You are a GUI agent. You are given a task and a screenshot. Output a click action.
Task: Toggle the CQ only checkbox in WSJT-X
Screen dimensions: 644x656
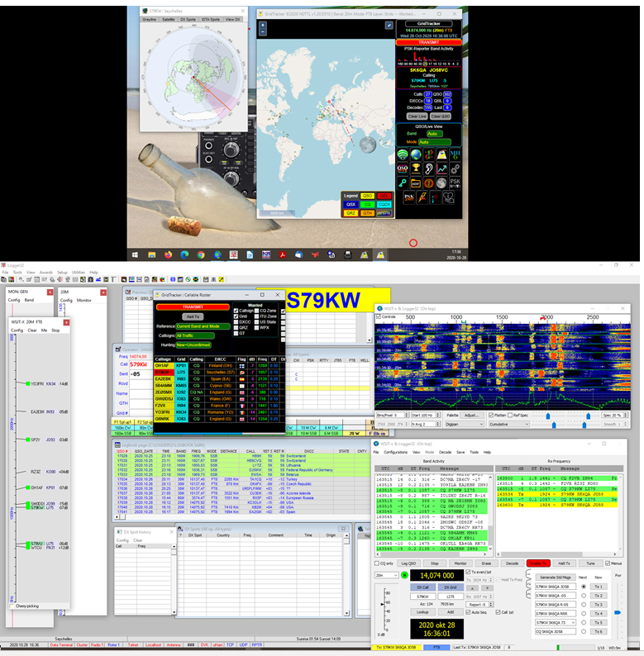377,563
